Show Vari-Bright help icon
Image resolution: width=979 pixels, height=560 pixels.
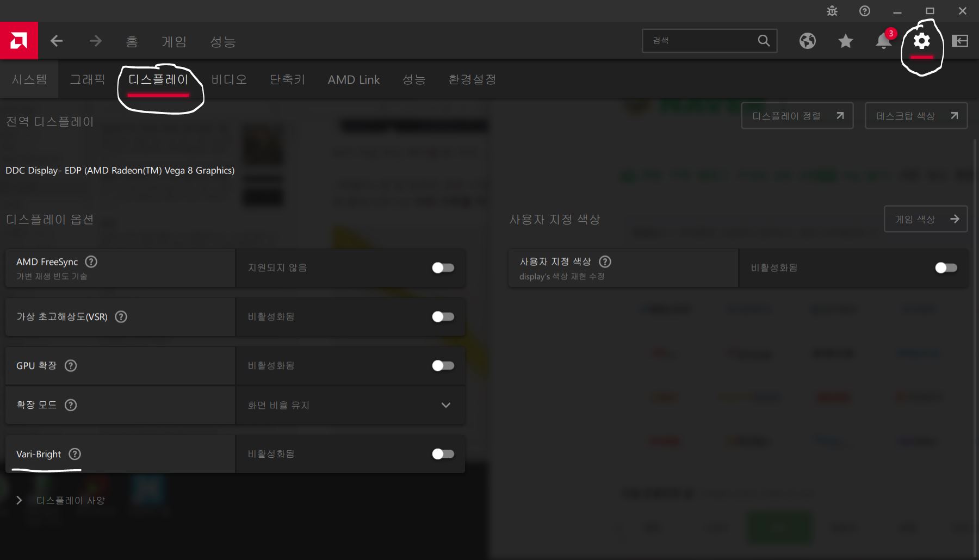coord(75,454)
